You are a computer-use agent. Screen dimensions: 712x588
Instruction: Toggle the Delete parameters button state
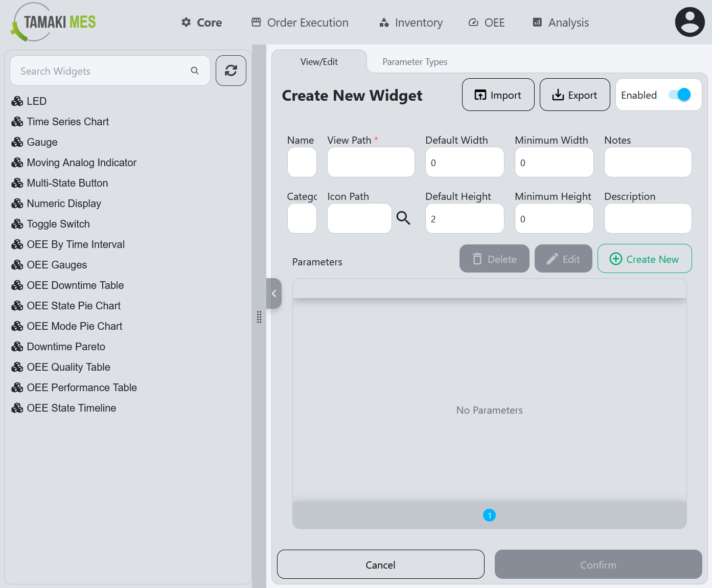pos(494,258)
